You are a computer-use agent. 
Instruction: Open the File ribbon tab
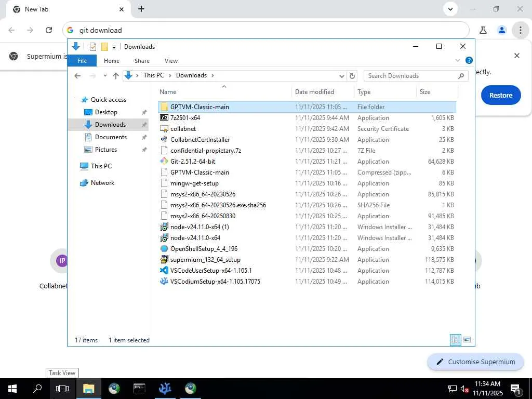tap(82, 61)
